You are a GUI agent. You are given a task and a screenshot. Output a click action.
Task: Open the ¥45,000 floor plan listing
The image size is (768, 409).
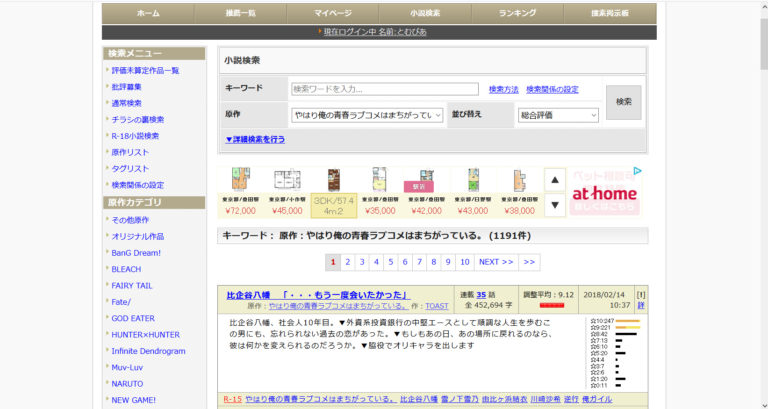(x=287, y=192)
